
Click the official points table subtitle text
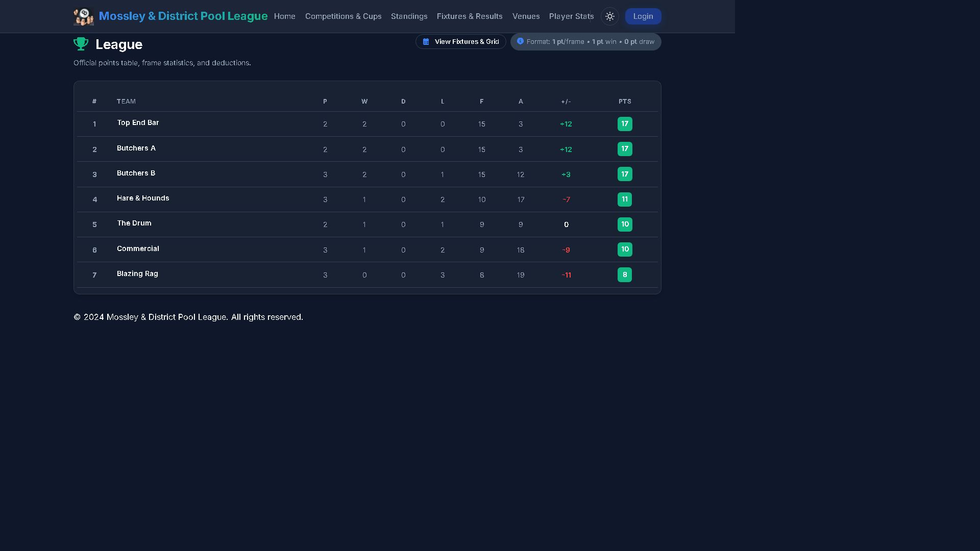(162, 63)
